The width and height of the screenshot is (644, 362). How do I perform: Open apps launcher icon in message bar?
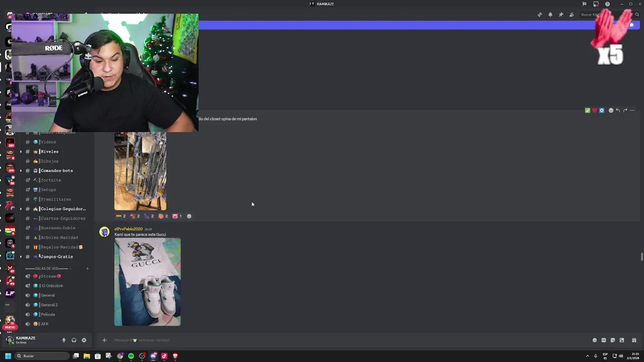(x=634, y=340)
